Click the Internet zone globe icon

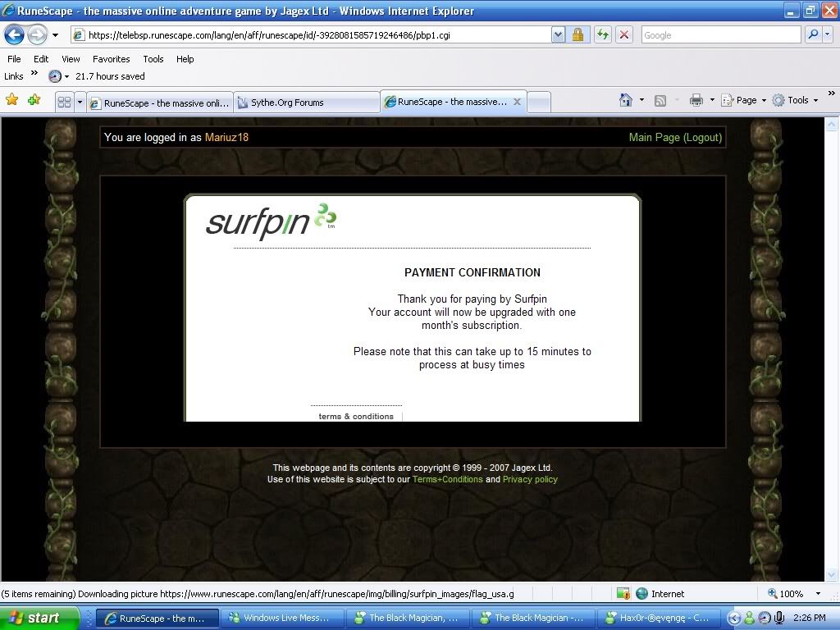point(641,594)
